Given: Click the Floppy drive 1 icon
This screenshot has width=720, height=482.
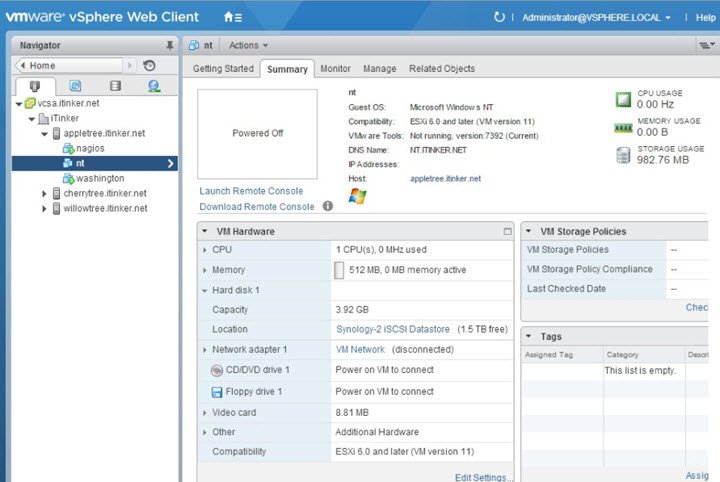Looking at the screenshot, I should pyautogui.click(x=217, y=392).
